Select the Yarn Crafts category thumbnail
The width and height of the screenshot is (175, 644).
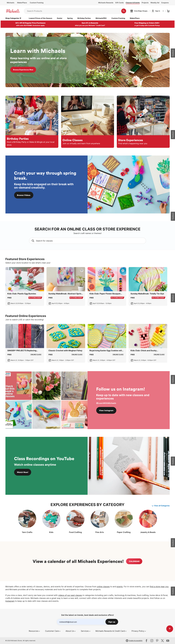tap(27, 519)
